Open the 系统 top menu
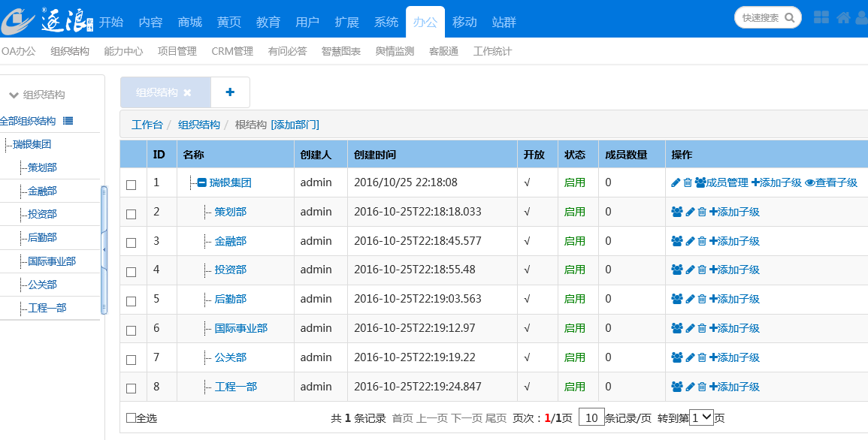 (386, 22)
